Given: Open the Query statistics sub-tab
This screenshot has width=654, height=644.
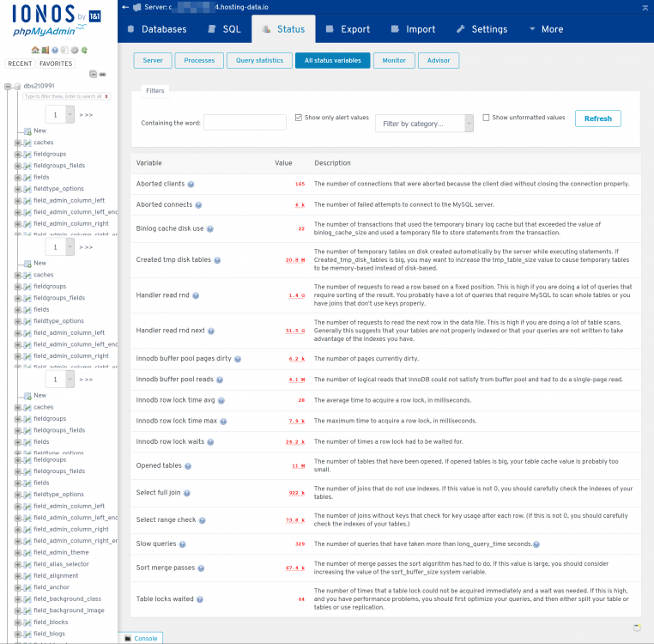Looking at the screenshot, I should click(258, 61).
